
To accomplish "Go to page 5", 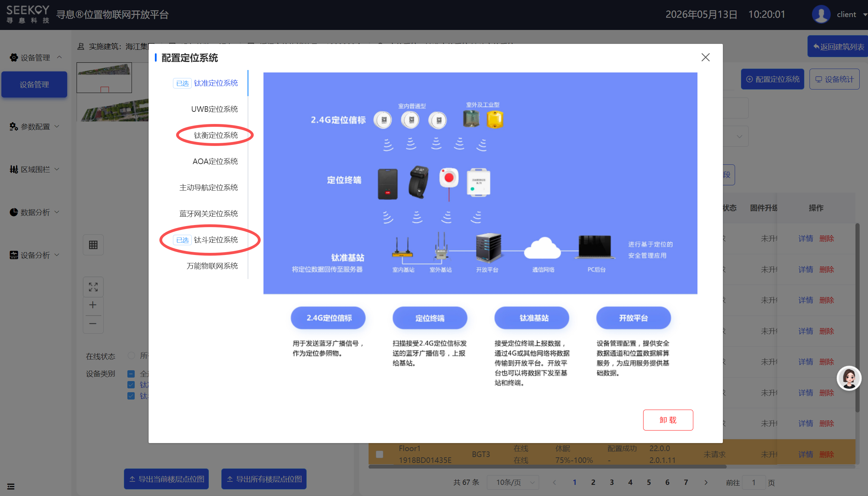I will point(649,482).
